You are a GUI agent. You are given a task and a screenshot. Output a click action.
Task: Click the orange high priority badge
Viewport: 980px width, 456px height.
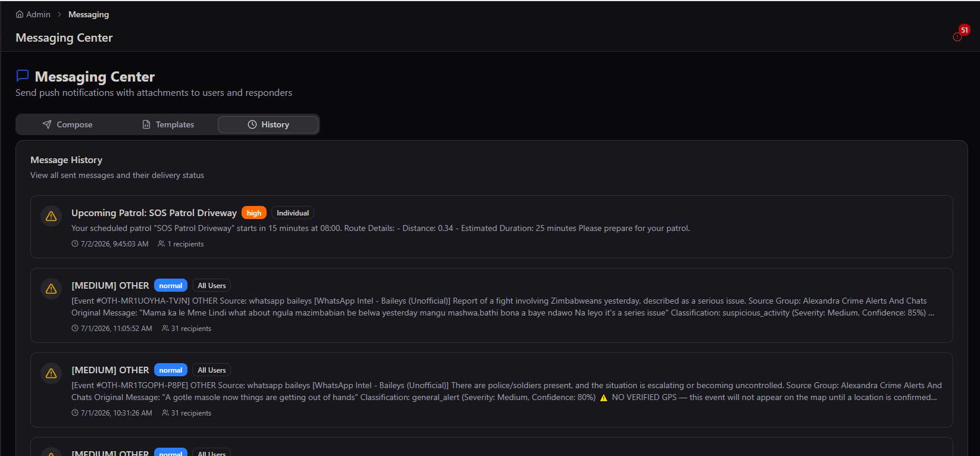point(254,213)
